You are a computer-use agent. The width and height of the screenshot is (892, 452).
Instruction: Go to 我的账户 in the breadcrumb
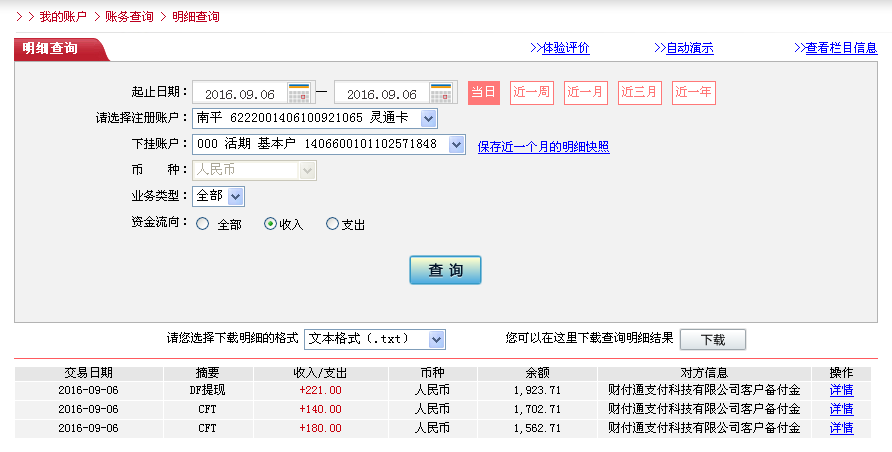[63, 16]
